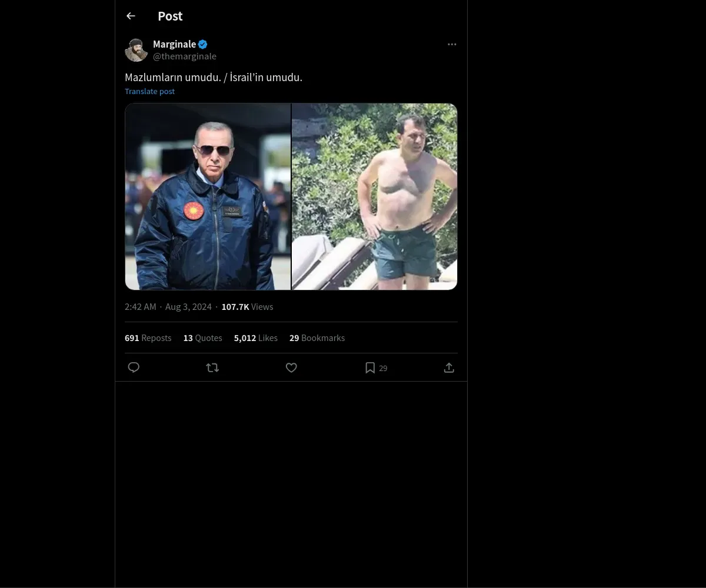Click the post timestamp 2:42 AM
This screenshot has width=706, height=588.
click(141, 307)
